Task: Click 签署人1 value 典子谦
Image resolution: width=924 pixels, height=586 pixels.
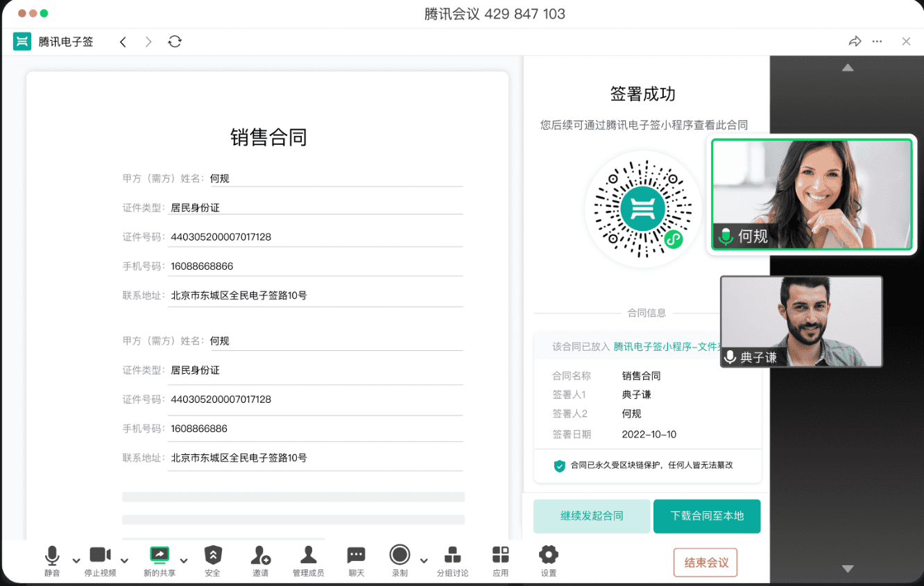Action: tap(636, 395)
